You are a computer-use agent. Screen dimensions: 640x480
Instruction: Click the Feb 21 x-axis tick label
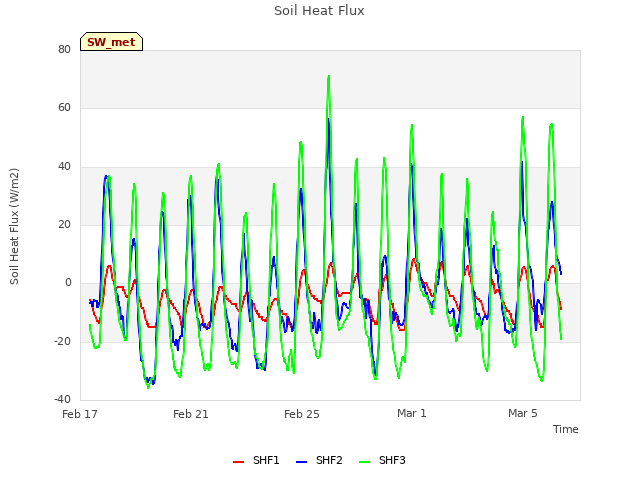(x=191, y=414)
